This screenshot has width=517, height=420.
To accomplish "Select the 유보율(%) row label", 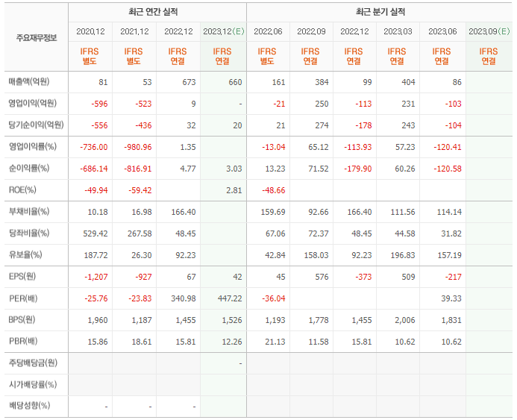I will point(25,255).
